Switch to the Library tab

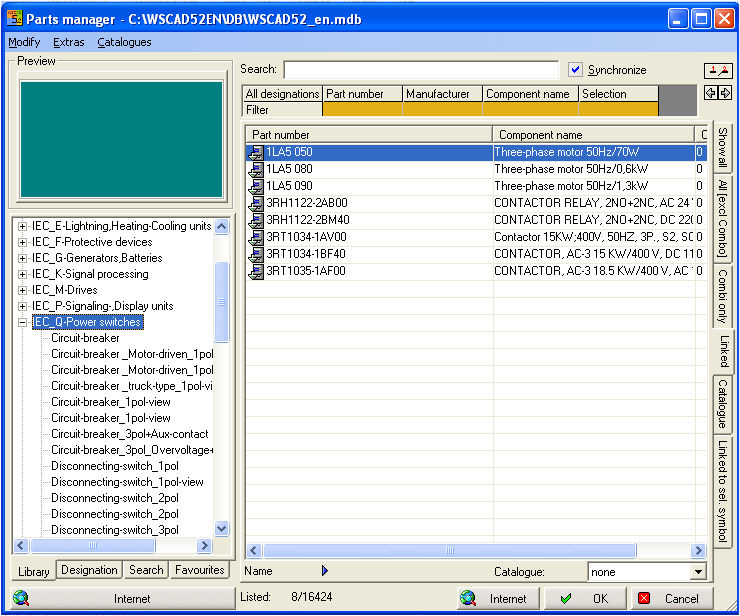(x=34, y=571)
